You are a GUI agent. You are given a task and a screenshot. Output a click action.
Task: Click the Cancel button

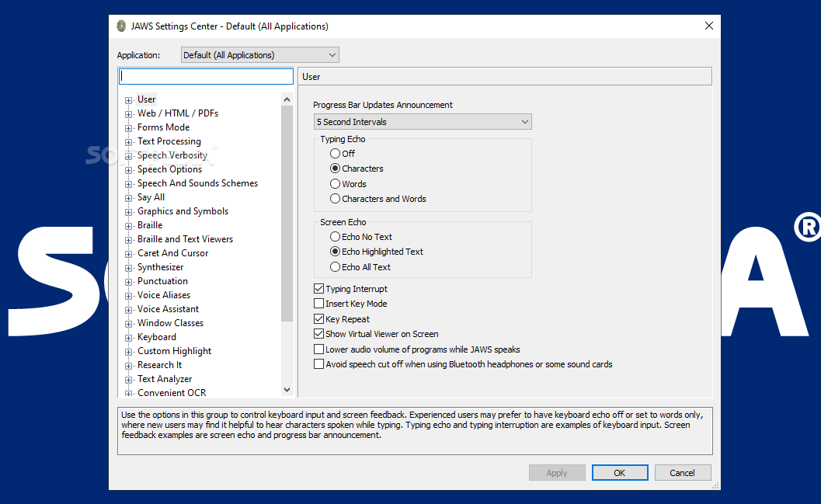(683, 473)
